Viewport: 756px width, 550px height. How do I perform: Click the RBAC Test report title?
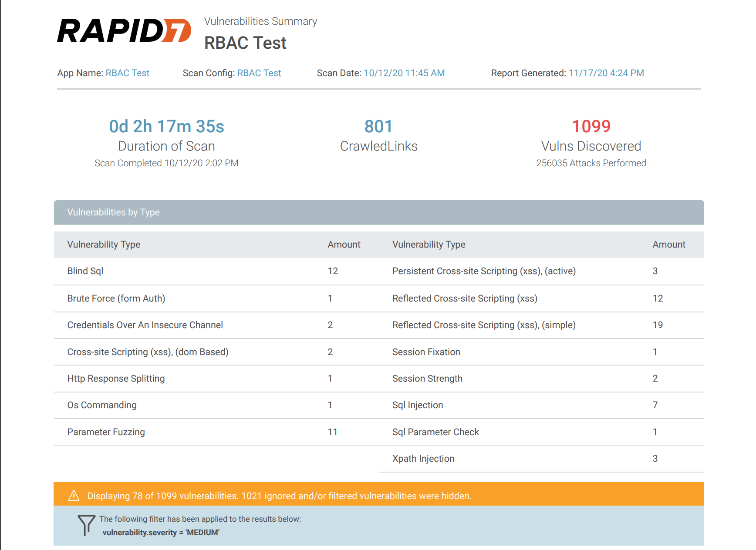click(245, 43)
